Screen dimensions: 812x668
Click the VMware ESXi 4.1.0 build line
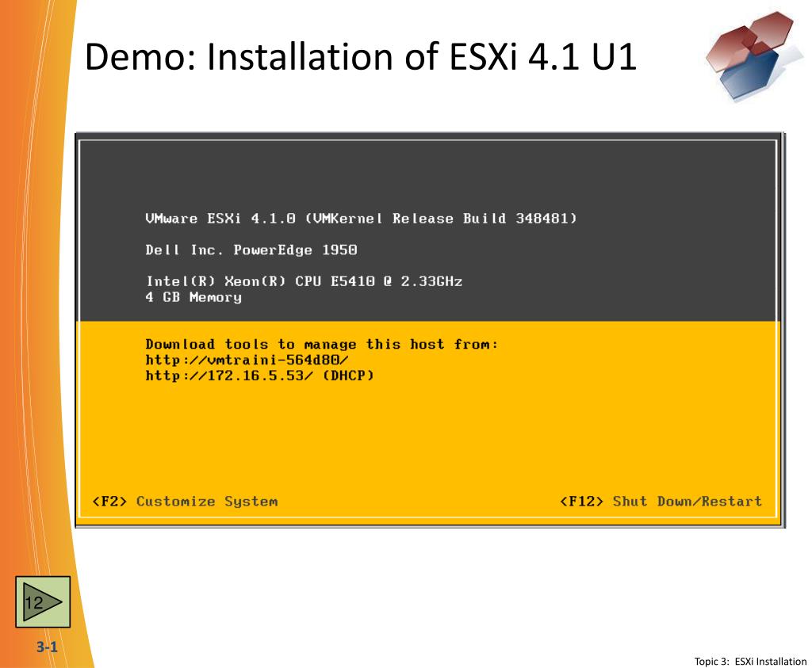click(x=361, y=219)
